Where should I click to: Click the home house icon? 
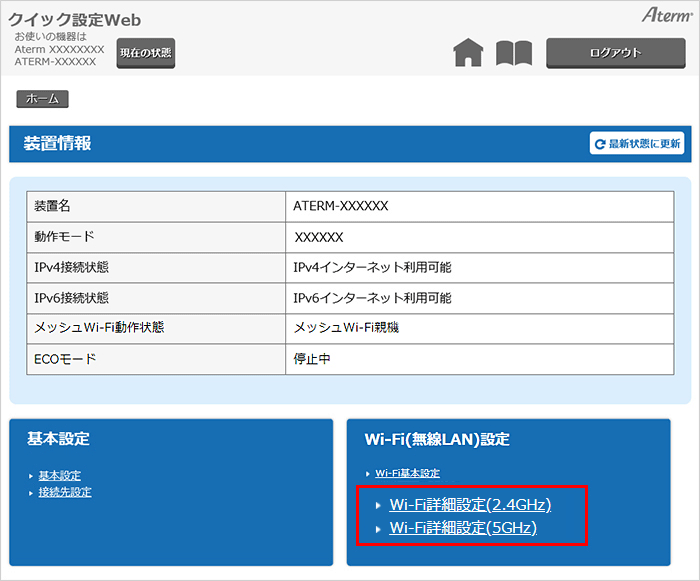pos(468,53)
